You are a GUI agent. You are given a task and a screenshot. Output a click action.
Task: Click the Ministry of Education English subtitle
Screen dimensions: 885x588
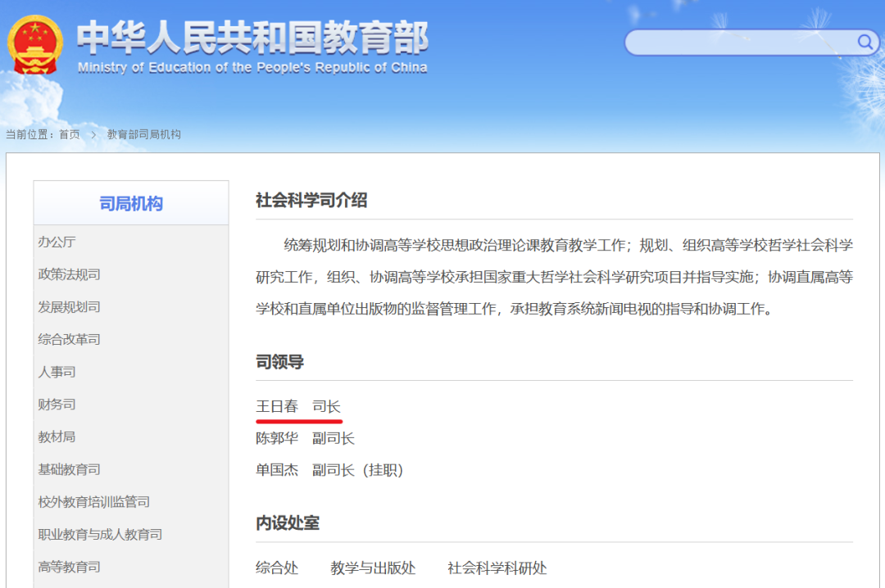coord(252,68)
